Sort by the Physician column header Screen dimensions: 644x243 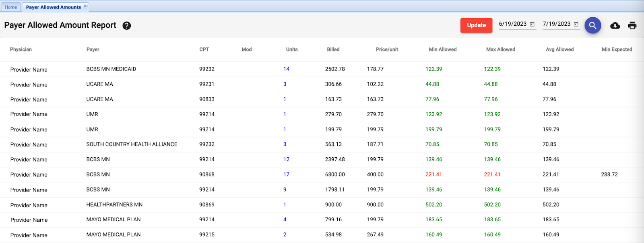click(x=21, y=49)
